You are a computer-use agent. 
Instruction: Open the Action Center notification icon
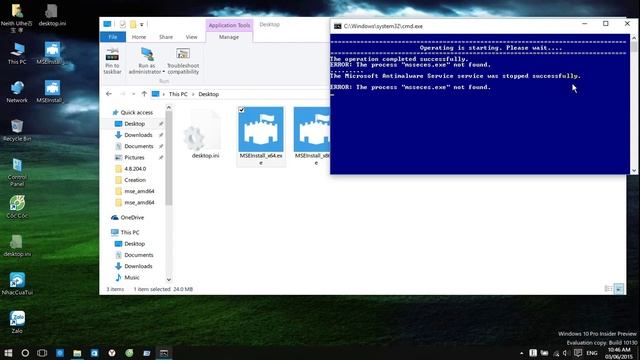tap(578, 353)
